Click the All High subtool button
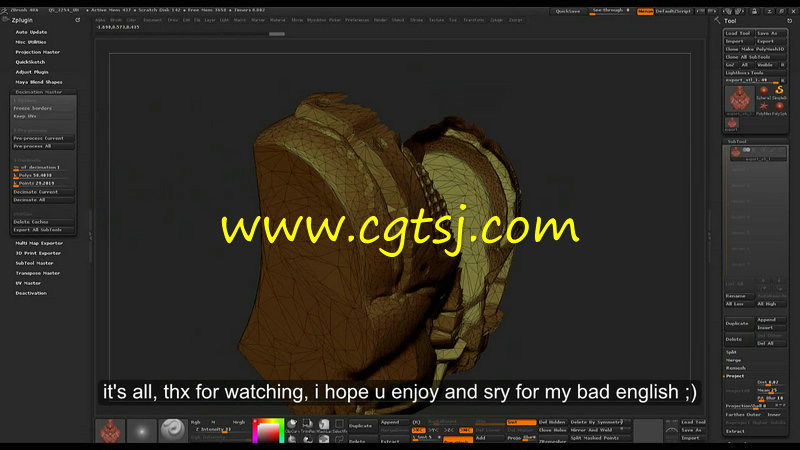Viewport: 800px width, 450px height. 771,304
